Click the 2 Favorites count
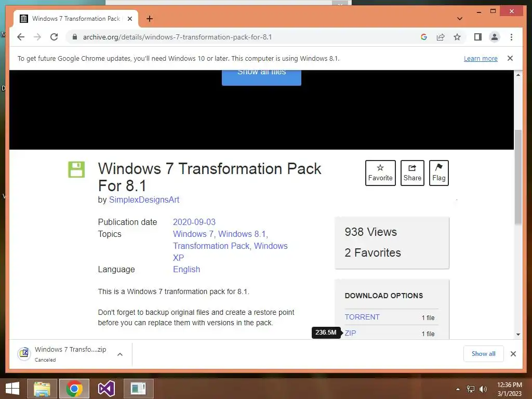Screen dimensions: 532x399 [373, 253]
